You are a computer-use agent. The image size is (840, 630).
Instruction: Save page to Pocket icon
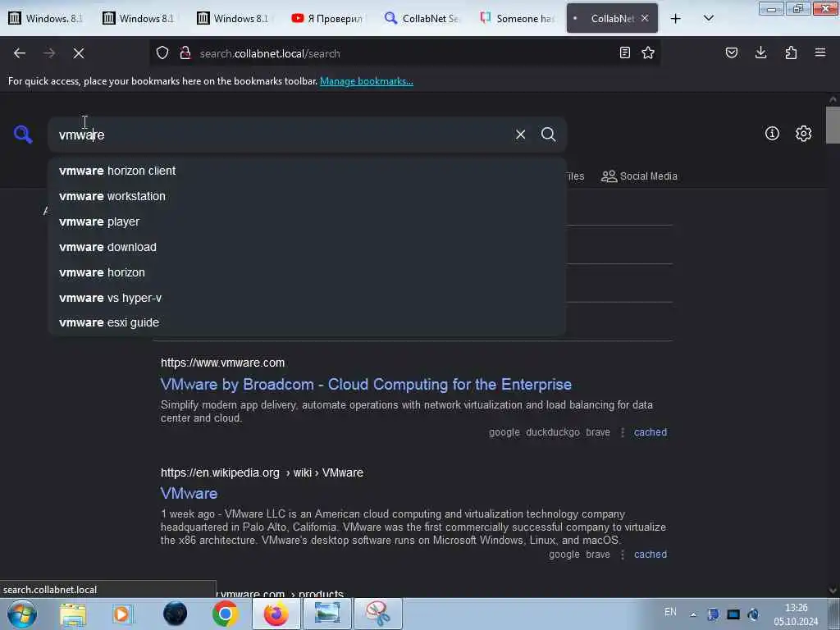[x=731, y=52]
